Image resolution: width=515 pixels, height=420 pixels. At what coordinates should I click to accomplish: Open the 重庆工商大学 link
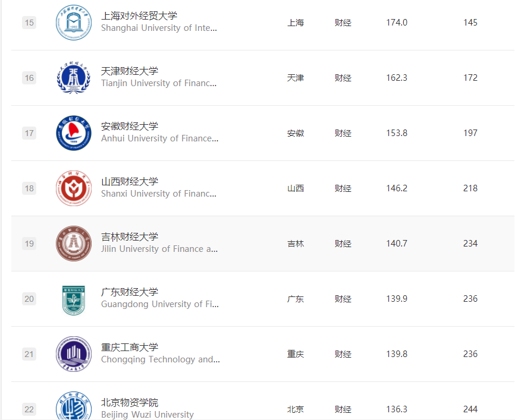(130, 347)
